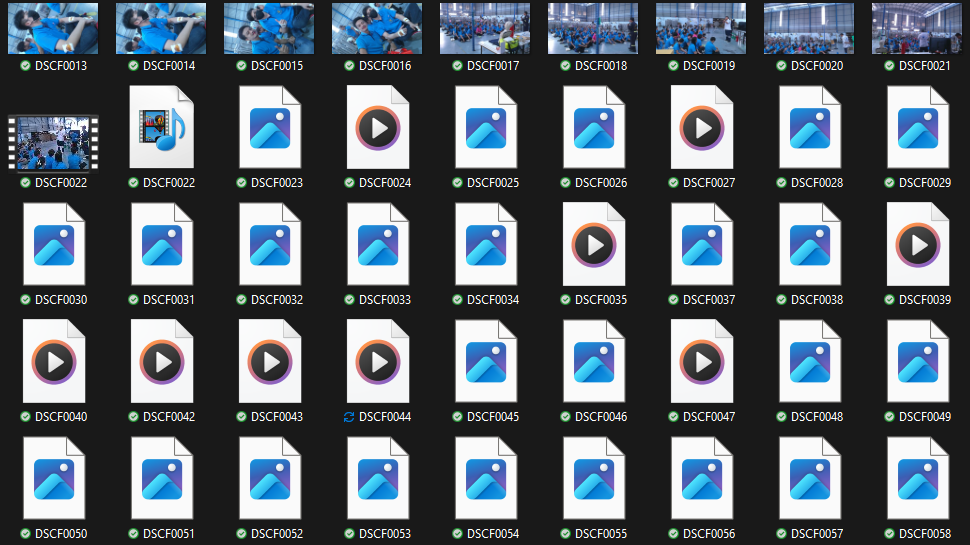Select the DSCF0023 image file icon
Image resolution: width=970 pixels, height=545 pixels.
click(270, 127)
